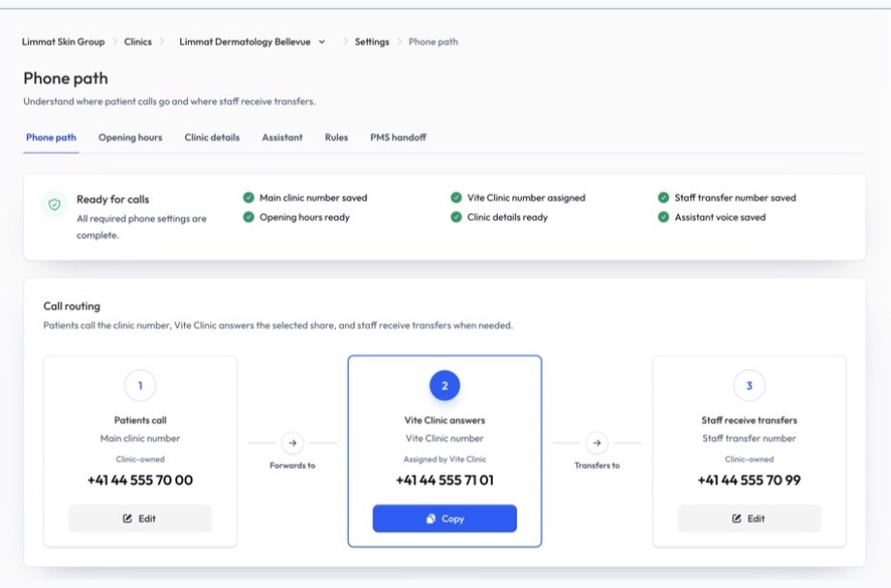Click the green check beside Main clinic number saved
The height and width of the screenshot is (588, 891).
248,198
